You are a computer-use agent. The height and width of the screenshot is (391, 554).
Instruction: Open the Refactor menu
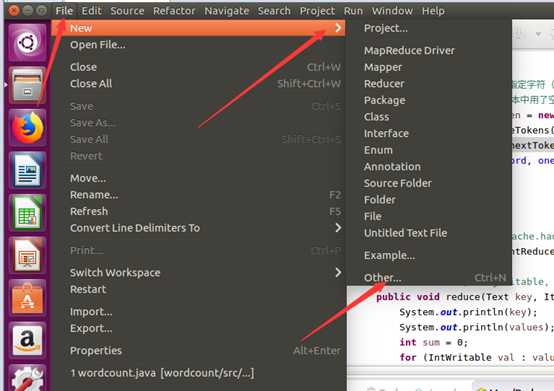174,11
